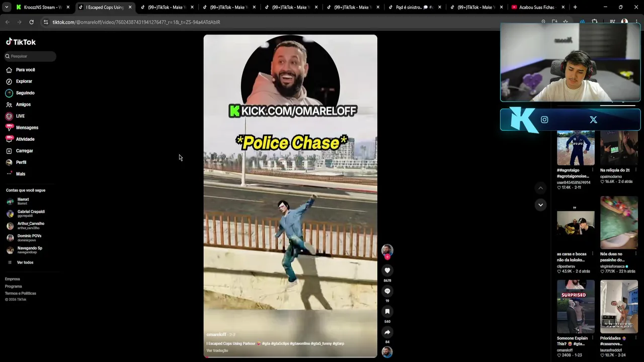Open Mensagens in the sidebar
644x362 pixels.
22,128
